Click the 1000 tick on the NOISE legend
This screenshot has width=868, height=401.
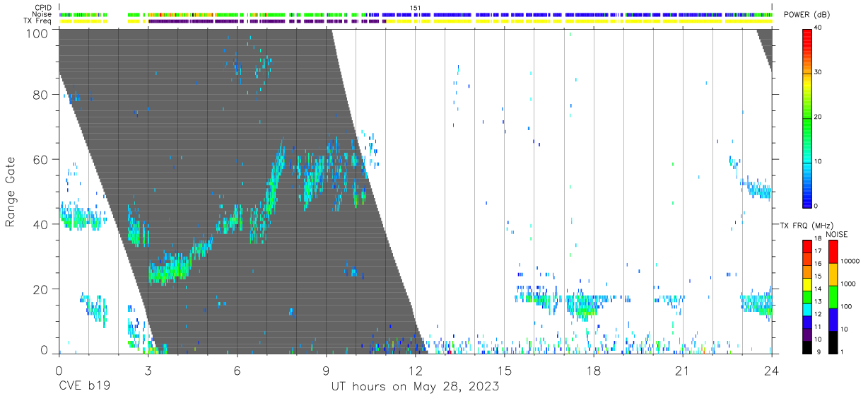coord(849,284)
